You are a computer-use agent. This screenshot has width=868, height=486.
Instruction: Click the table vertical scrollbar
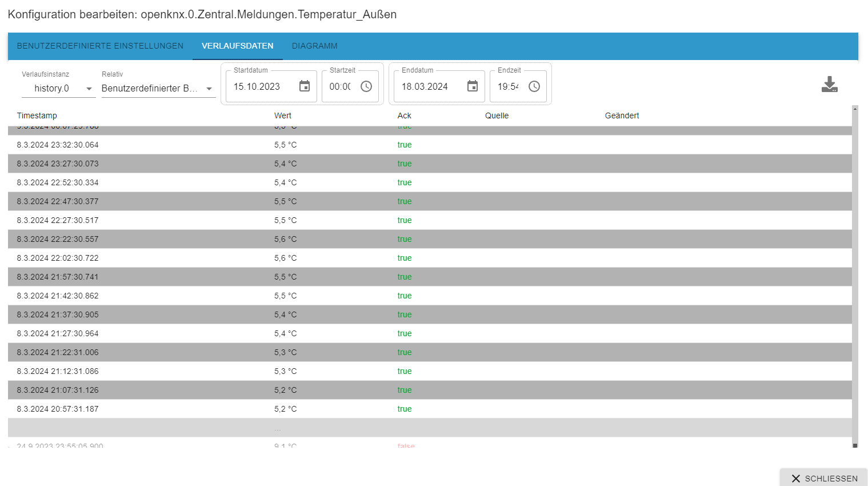click(x=855, y=276)
